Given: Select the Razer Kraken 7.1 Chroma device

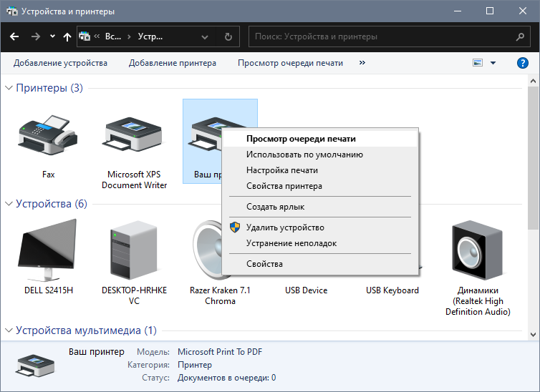Looking at the screenshot, I should click(x=207, y=250).
